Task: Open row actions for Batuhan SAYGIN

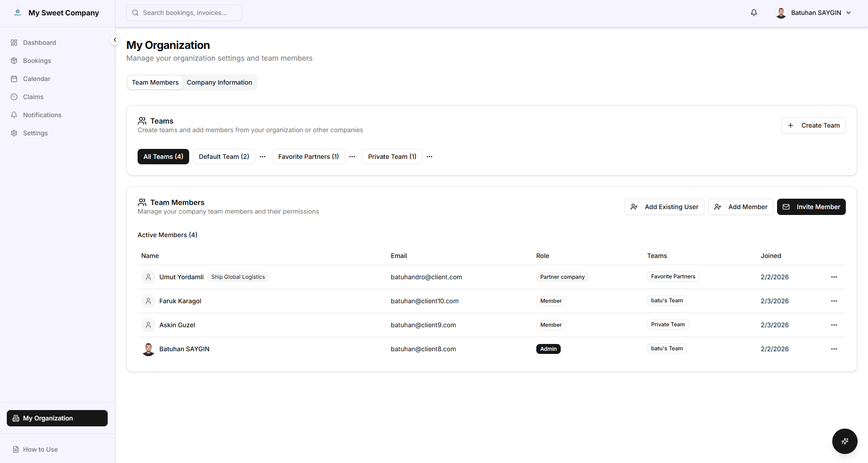Action: 834,349
